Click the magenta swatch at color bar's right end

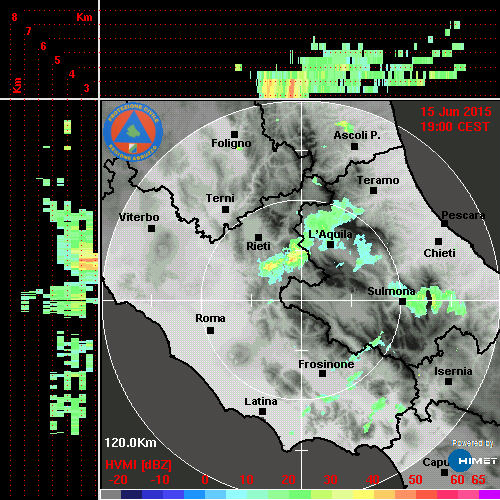[x=489, y=494]
